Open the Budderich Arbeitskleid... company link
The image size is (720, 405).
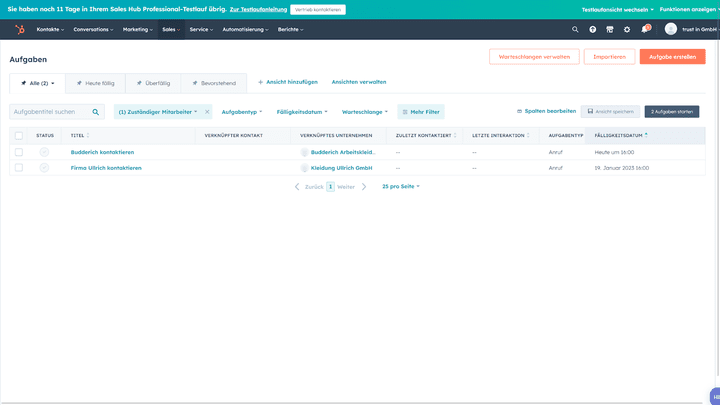pyautogui.click(x=343, y=152)
